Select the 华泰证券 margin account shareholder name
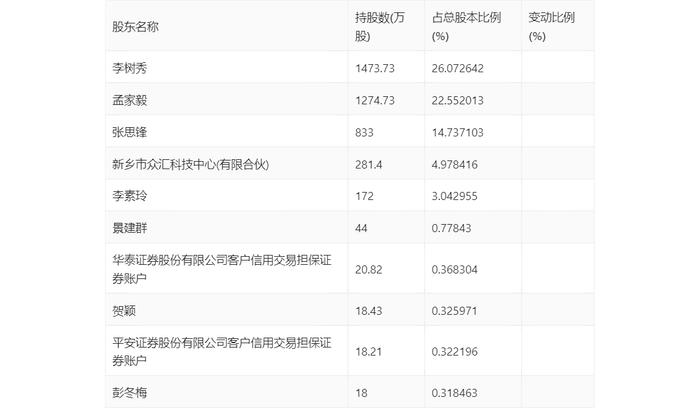Viewport: 700px width, 408px height. (222, 269)
